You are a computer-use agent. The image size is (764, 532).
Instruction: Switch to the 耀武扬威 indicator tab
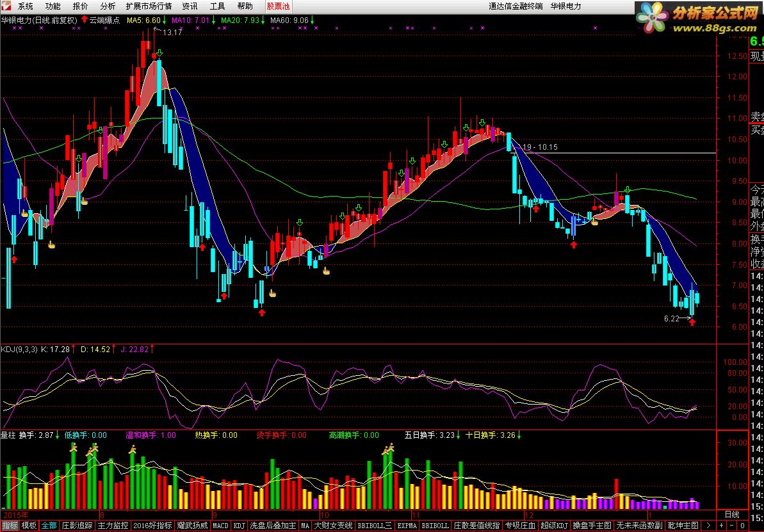(x=193, y=526)
